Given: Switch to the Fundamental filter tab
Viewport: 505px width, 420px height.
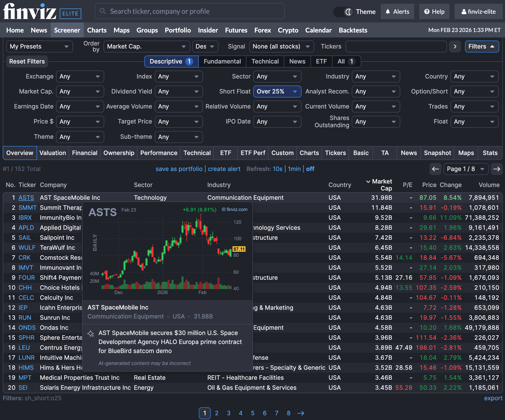Looking at the screenshot, I should coord(222,61).
